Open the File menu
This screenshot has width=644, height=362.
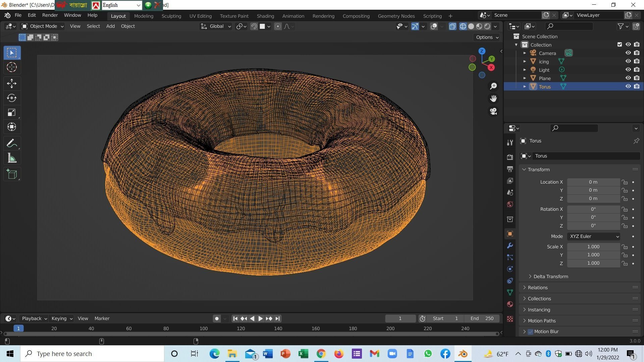coord(18,15)
